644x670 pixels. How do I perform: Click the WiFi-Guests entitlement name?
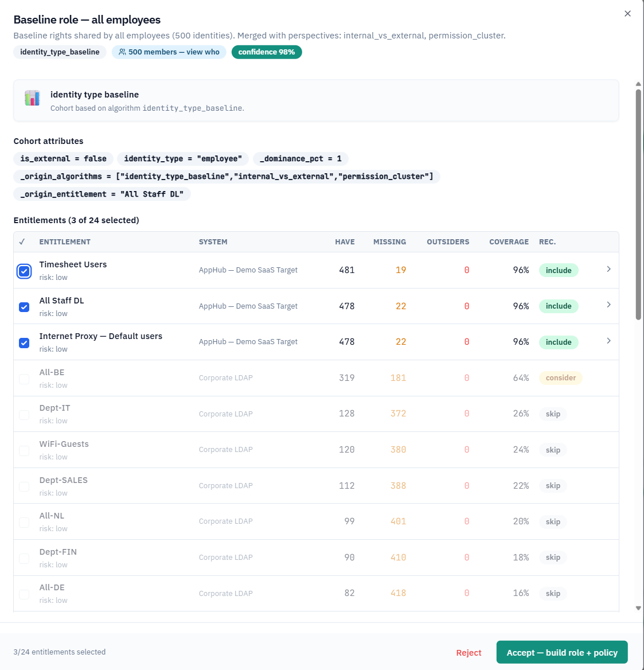point(64,445)
